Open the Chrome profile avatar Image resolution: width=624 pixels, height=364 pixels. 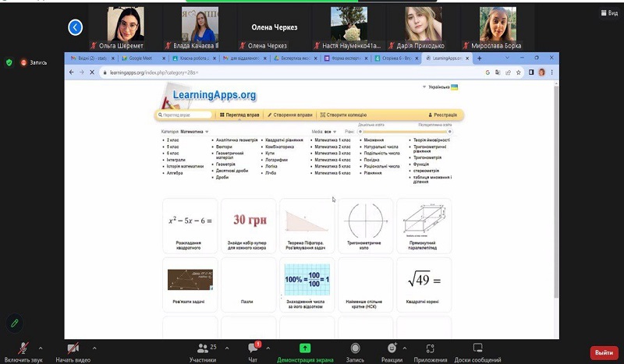click(541, 72)
